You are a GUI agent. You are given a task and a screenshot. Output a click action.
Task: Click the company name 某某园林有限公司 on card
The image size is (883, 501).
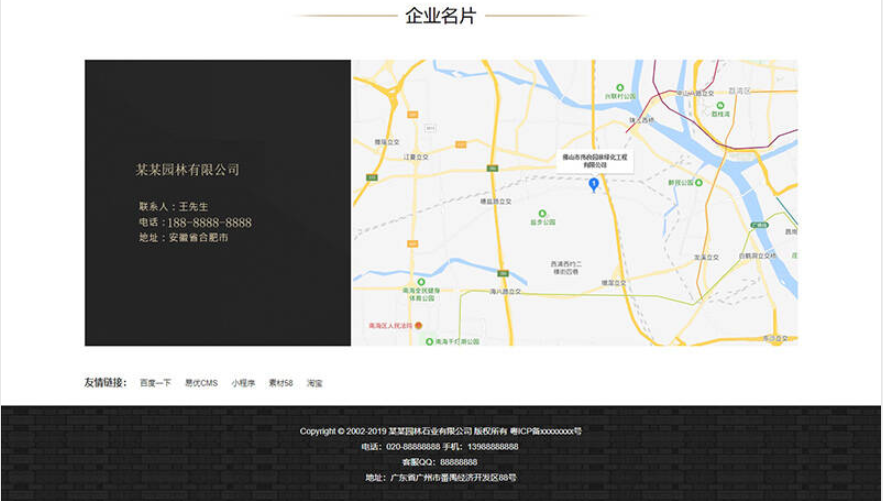pos(188,170)
